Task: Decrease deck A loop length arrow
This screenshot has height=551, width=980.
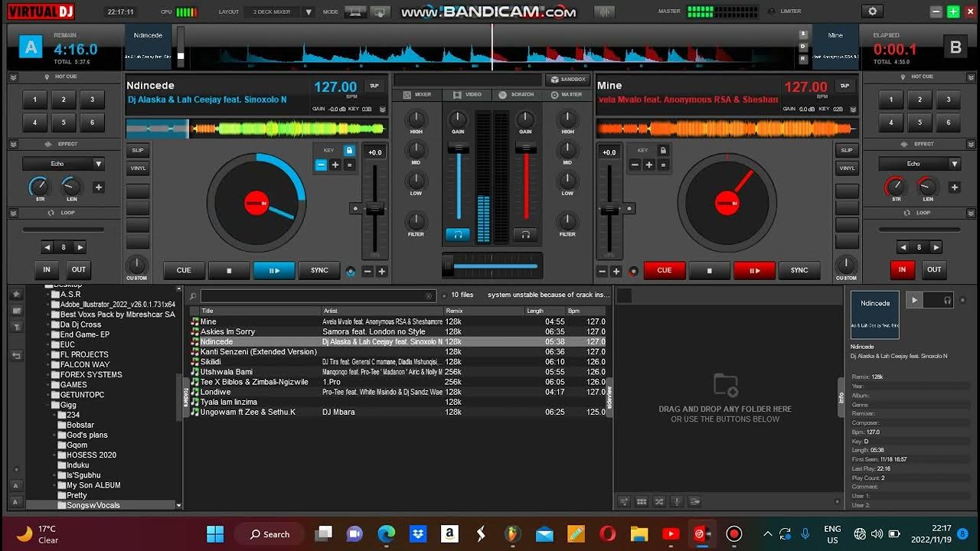Action: tap(47, 247)
